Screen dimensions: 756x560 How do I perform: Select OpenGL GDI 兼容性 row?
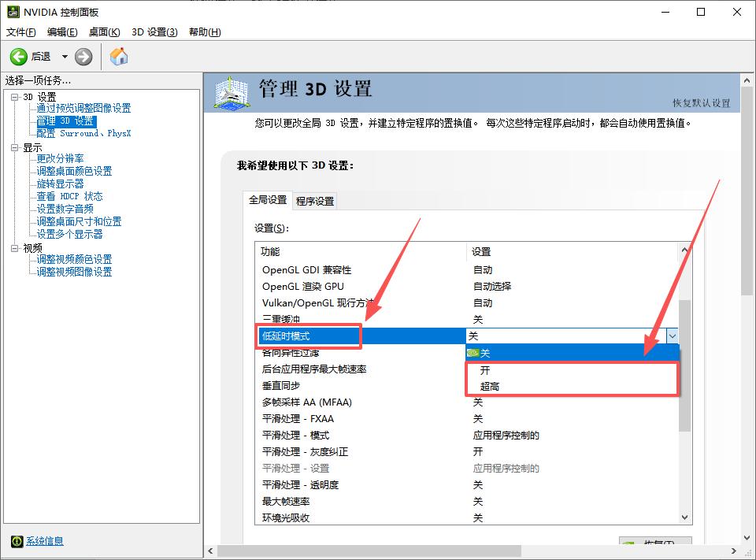(467, 270)
